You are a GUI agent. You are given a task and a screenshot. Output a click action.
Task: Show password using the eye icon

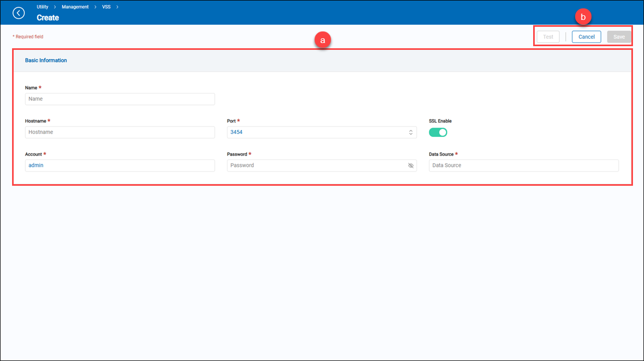[x=411, y=165]
